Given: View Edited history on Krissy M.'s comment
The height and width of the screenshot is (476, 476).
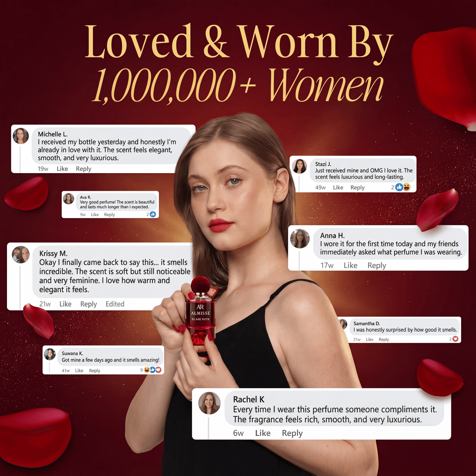Looking at the screenshot, I should pos(115,304).
